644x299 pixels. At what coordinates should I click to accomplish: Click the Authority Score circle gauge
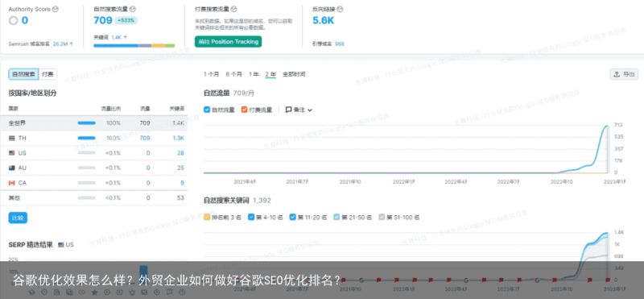[13, 21]
